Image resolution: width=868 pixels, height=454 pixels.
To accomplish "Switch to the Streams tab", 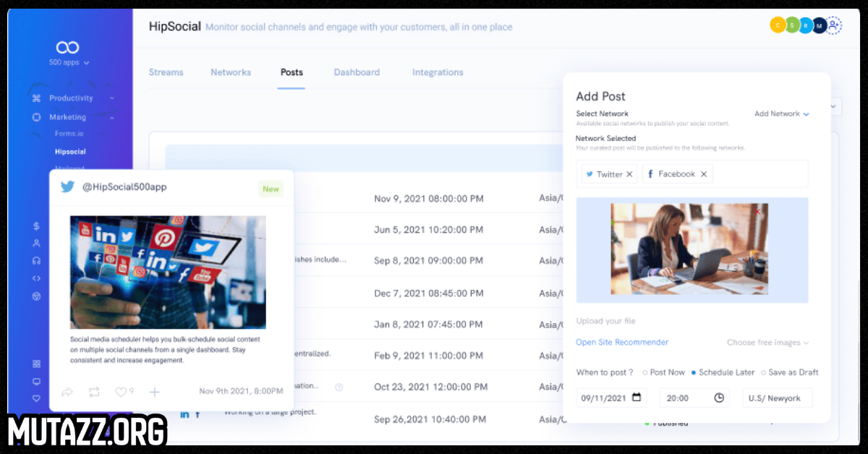I will [x=166, y=72].
